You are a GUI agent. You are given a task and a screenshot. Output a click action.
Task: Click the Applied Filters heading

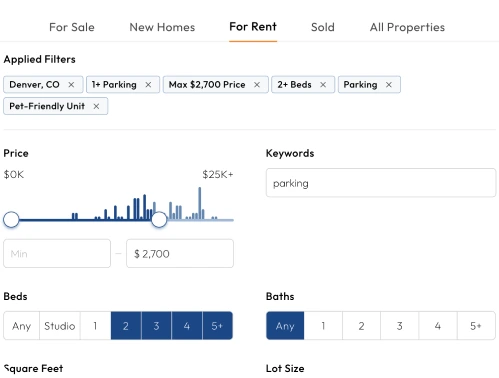click(39, 59)
